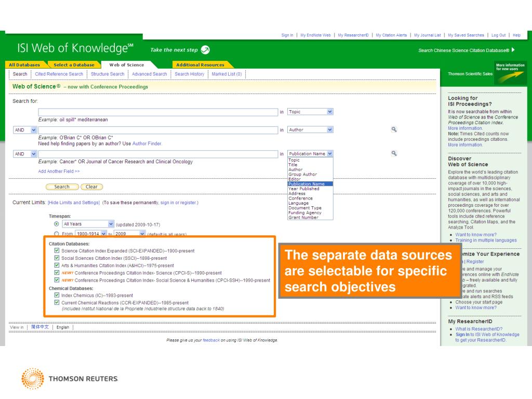Open the Author Finder link

coord(147,143)
